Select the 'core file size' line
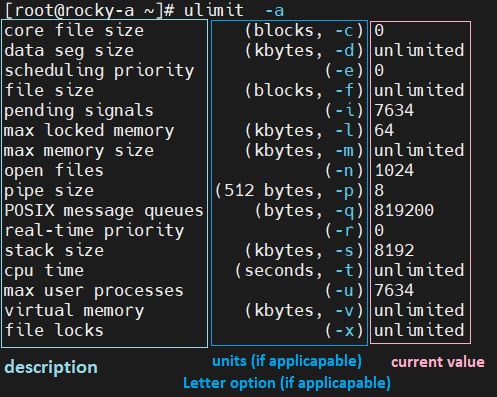497x397 pixels. [x=74, y=31]
